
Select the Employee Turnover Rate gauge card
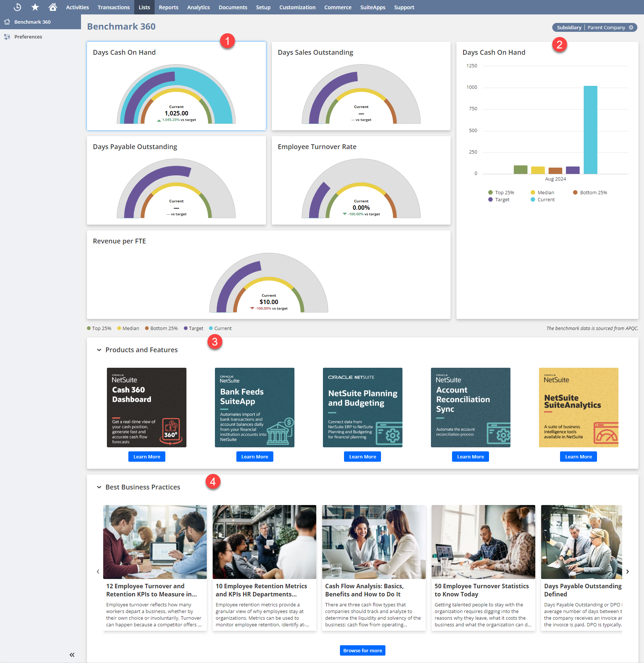click(361, 180)
